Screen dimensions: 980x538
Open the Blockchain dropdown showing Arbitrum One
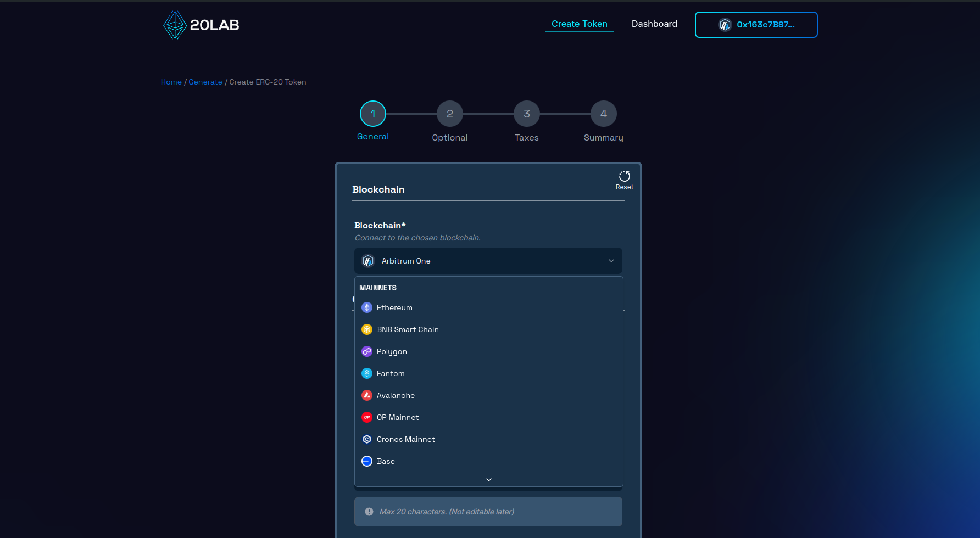[x=488, y=261]
